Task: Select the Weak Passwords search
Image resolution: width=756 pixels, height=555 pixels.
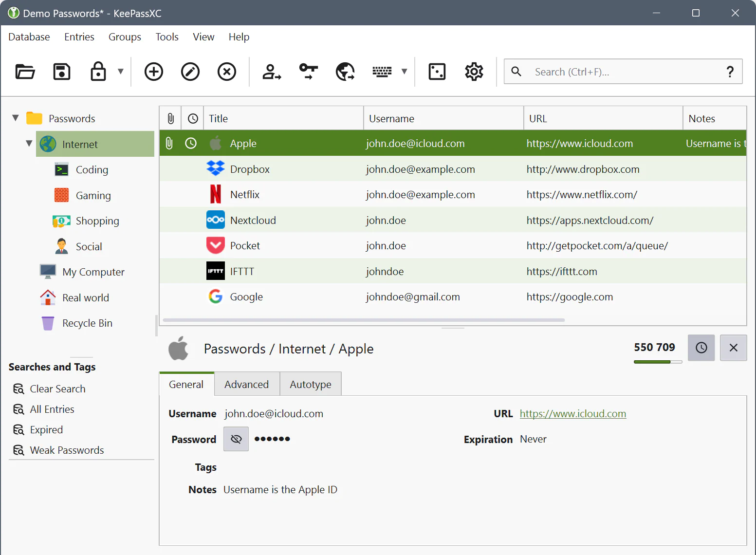Action: click(67, 450)
